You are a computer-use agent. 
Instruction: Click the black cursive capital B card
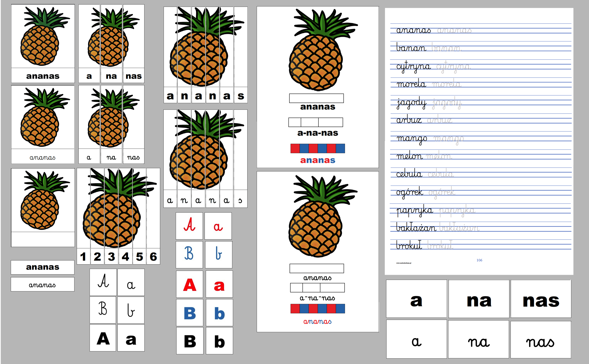coord(103,310)
